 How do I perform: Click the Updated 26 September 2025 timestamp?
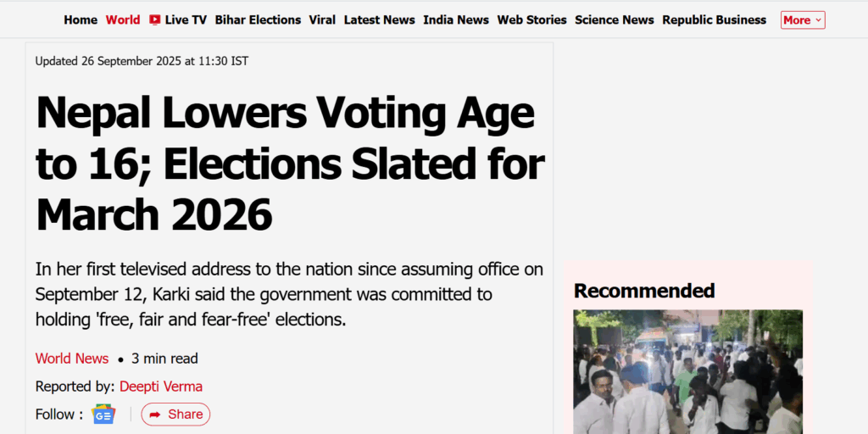click(142, 61)
